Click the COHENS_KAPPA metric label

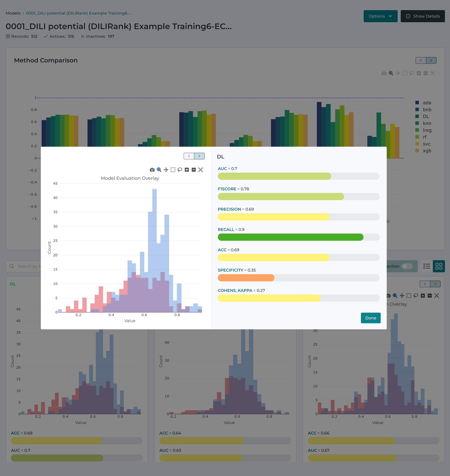235,291
